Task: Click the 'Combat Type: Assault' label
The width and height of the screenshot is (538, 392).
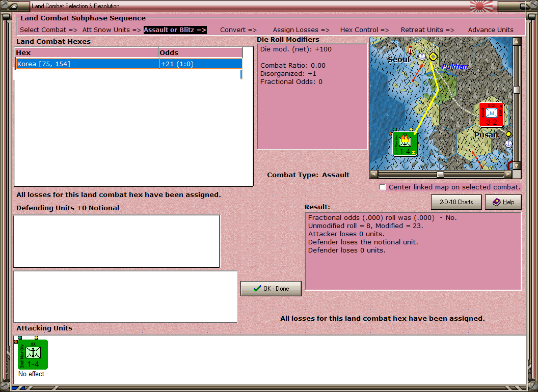Action: coord(308,175)
